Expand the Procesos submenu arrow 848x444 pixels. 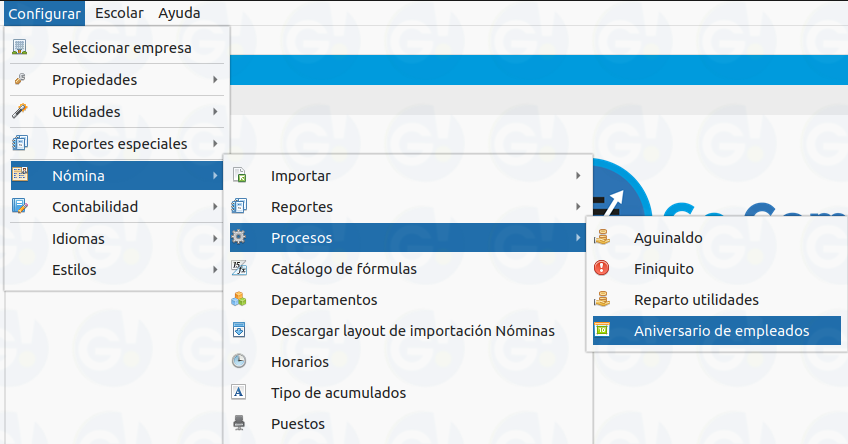coord(578,237)
